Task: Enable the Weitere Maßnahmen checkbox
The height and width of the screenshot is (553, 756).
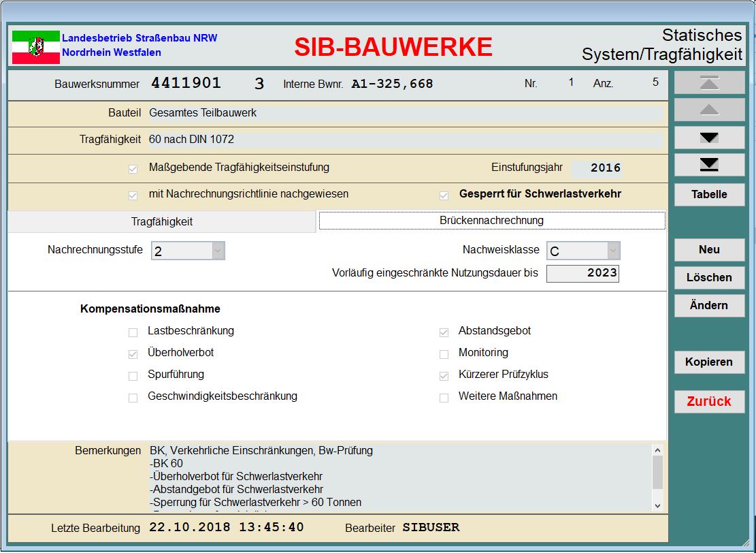Action: point(444,398)
